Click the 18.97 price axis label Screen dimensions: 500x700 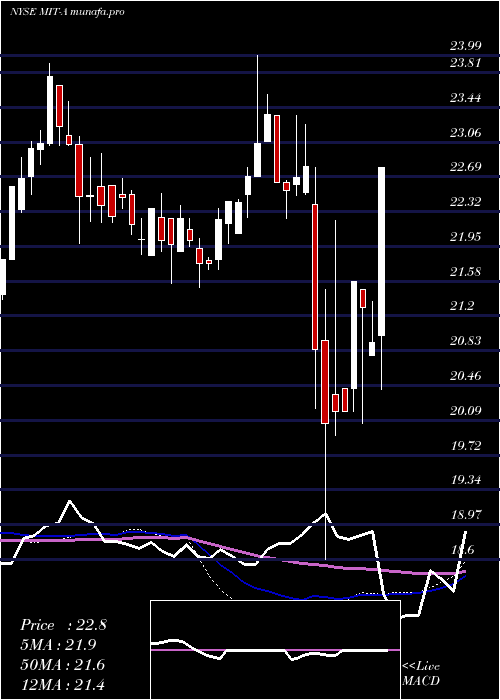465,516
